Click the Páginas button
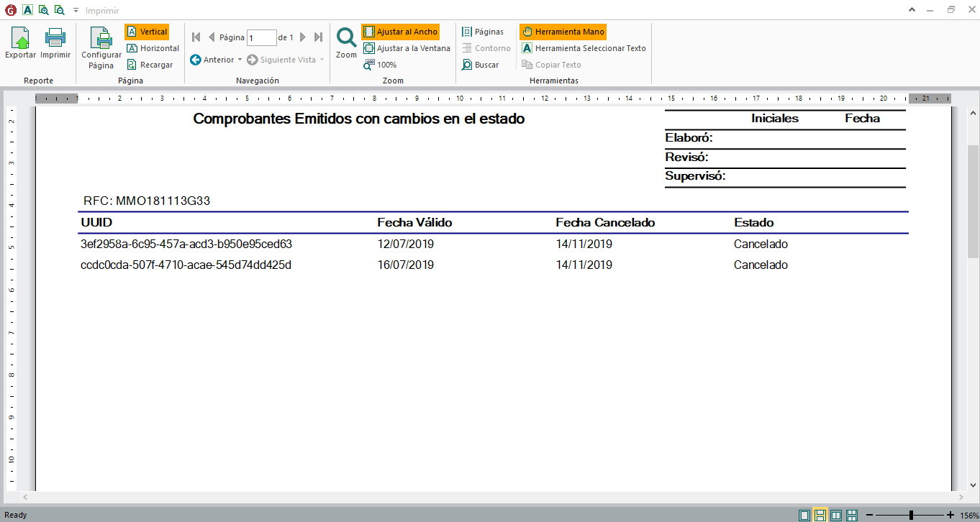 482,32
